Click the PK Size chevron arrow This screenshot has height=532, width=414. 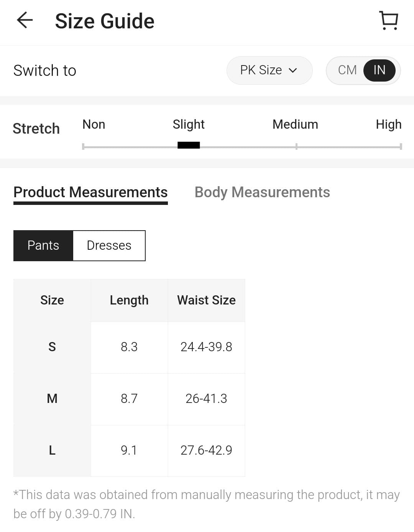[293, 70]
